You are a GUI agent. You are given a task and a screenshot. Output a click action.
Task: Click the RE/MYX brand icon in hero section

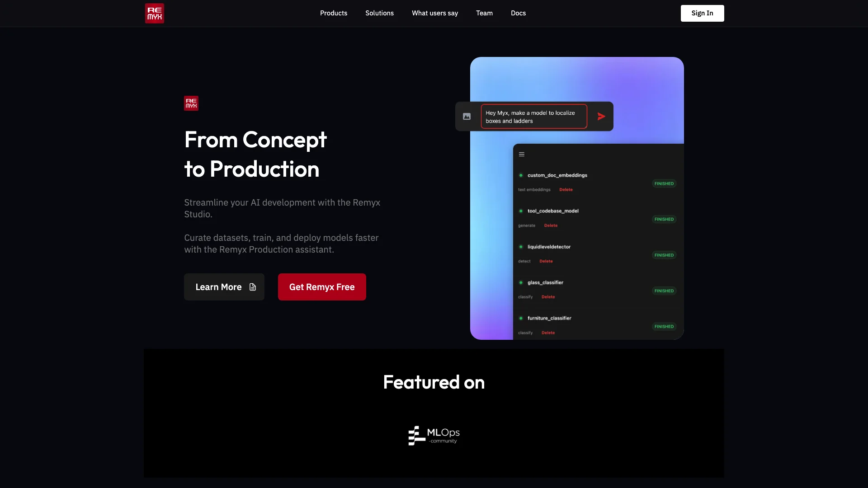191,103
